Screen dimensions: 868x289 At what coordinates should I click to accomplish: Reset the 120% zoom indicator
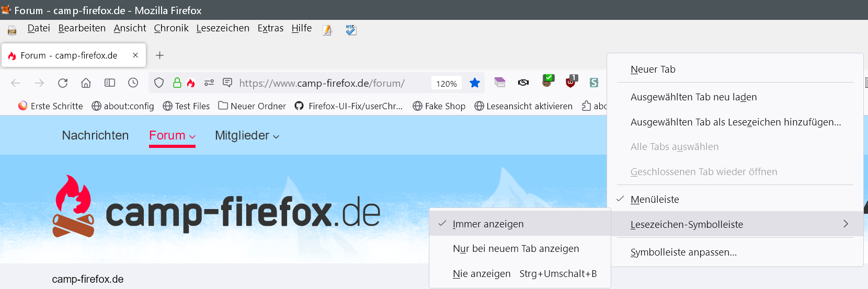447,83
